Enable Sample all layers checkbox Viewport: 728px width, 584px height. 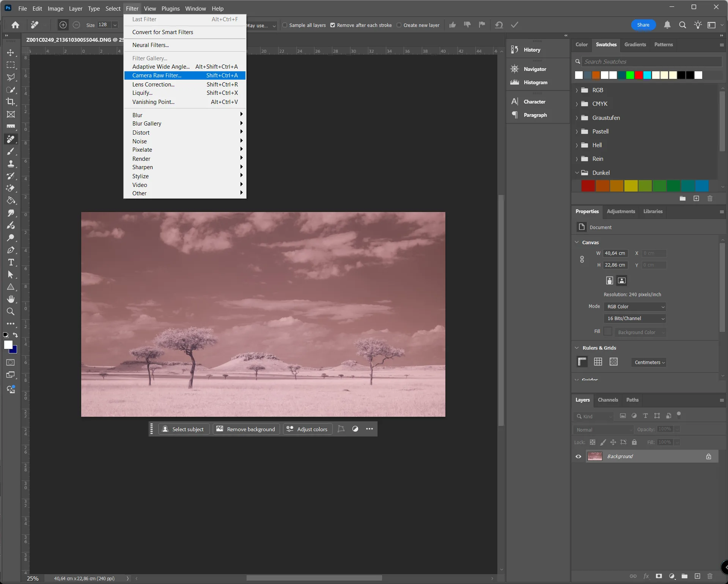[x=285, y=25]
